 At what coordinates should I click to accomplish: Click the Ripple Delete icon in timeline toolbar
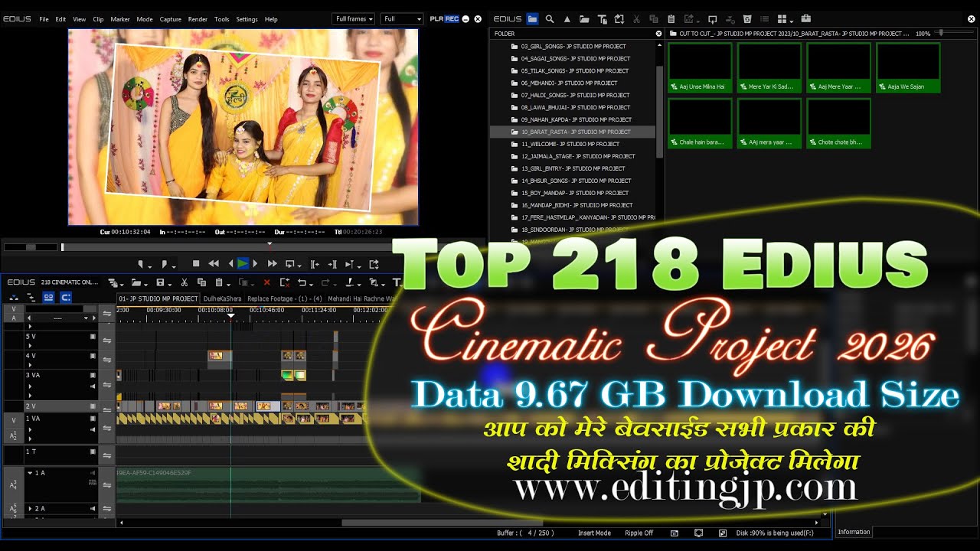285,282
